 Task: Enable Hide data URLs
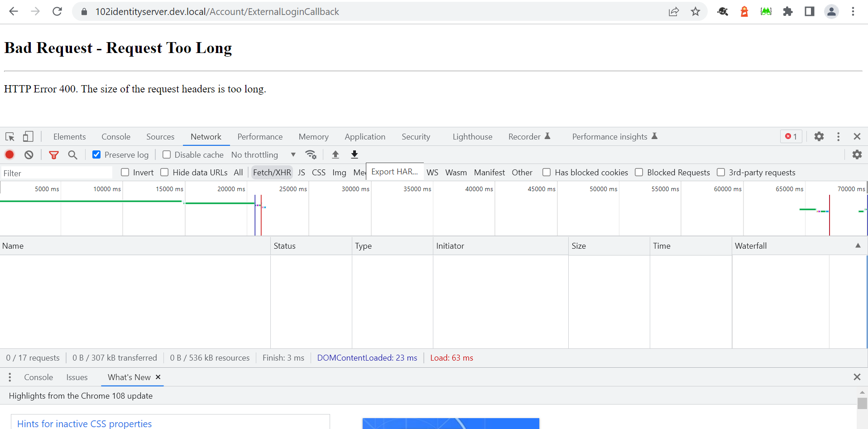tap(164, 172)
